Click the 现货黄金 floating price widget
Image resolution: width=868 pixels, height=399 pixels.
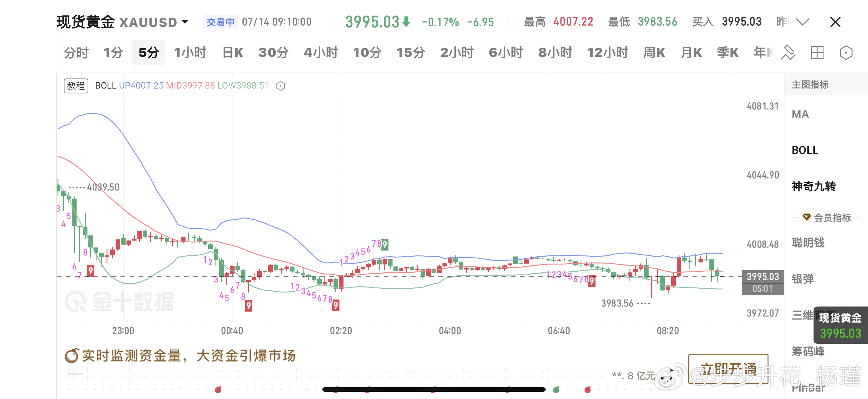pos(840,325)
